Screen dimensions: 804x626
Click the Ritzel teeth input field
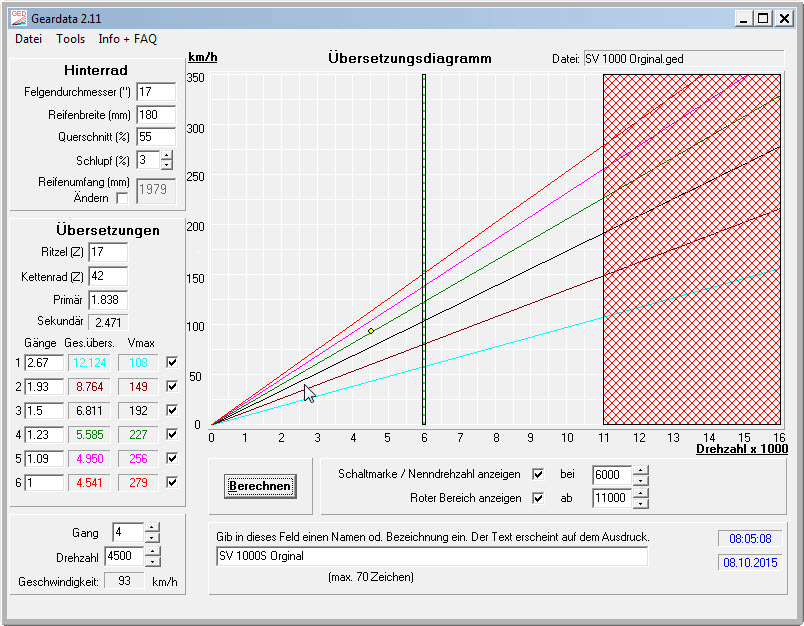pyautogui.click(x=108, y=252)
